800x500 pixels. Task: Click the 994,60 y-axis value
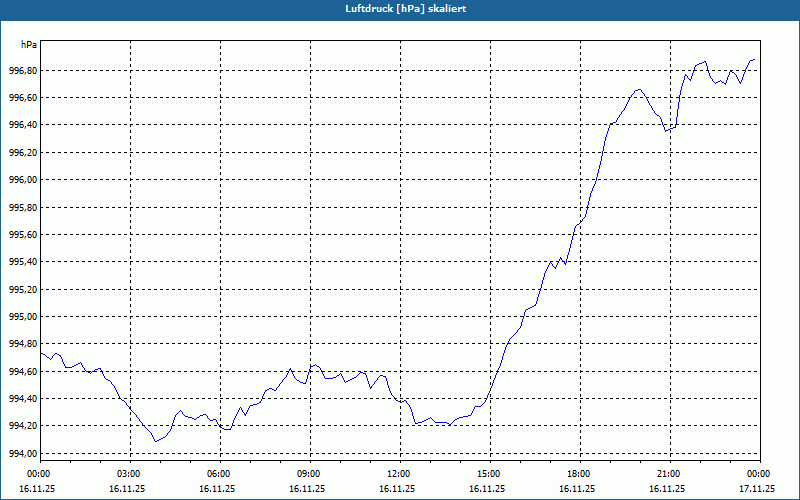23,372
